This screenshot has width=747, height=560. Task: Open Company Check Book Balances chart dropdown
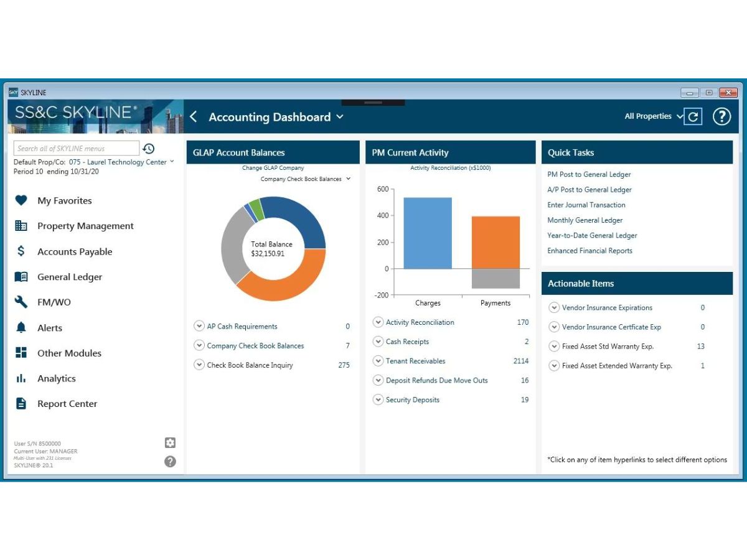pos(306,179)
